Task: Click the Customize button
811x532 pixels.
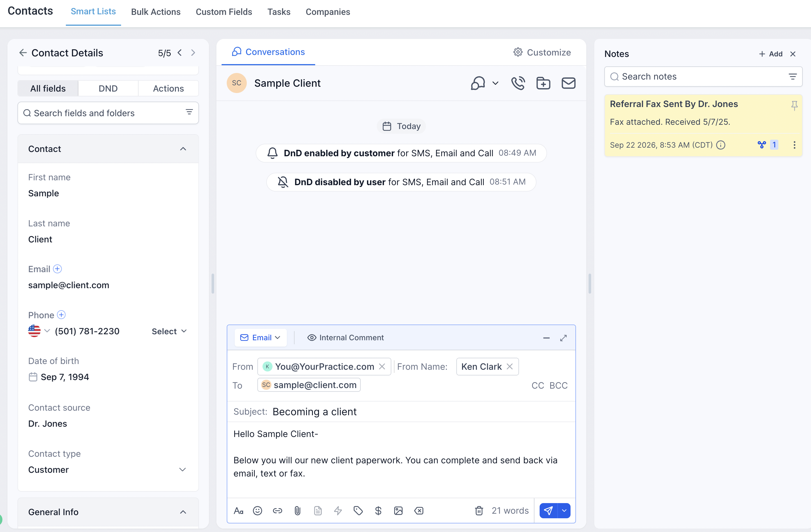Action: (542, 52)
